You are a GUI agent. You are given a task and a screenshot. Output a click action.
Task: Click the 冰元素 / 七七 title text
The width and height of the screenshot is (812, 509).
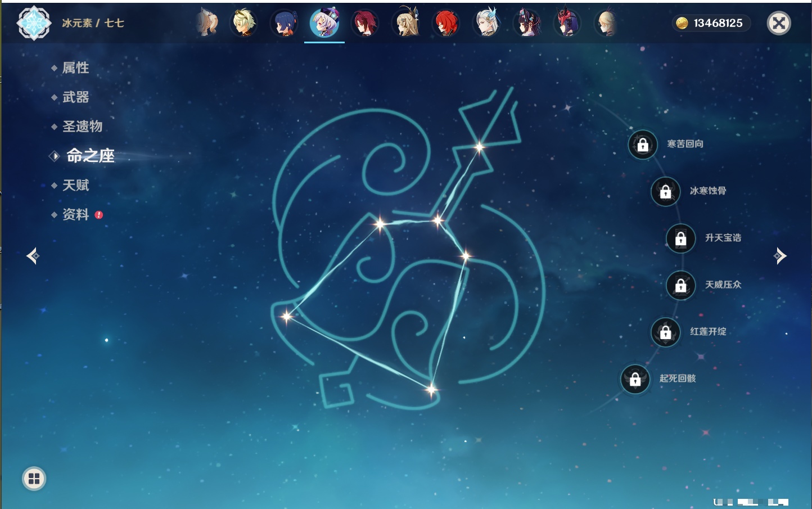[x=93, y=23]
